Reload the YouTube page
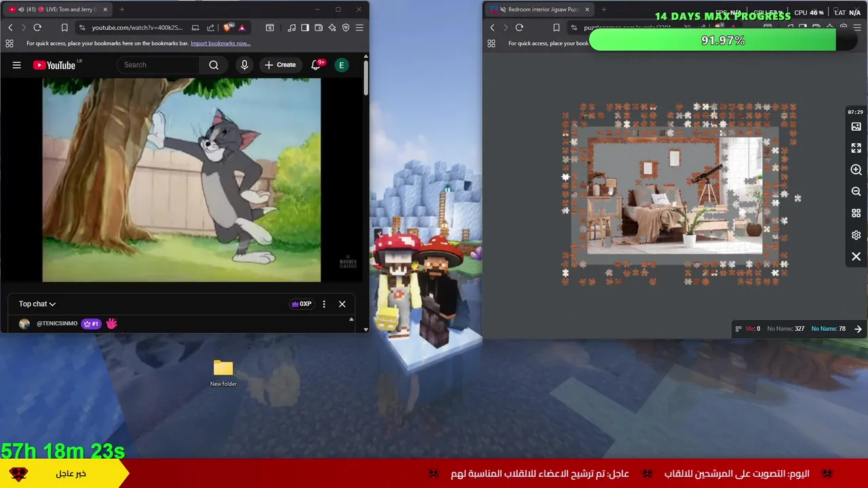 [x=37, y=28]
